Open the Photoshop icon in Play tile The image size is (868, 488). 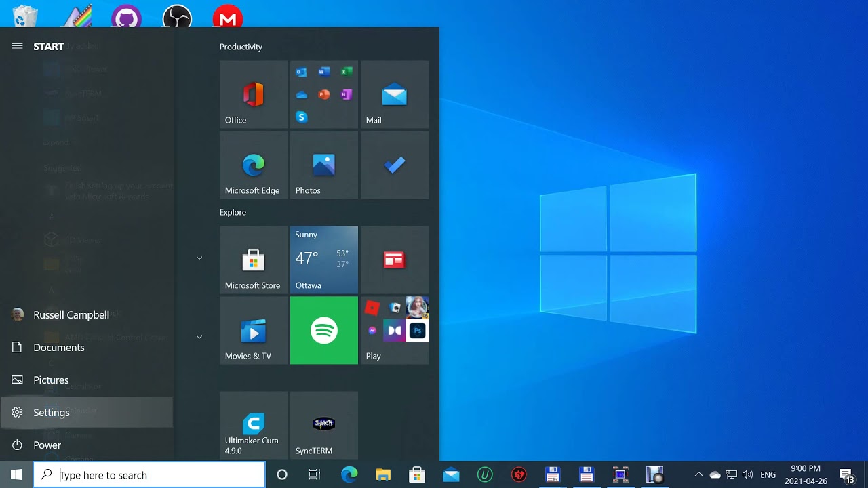[417, 331]
